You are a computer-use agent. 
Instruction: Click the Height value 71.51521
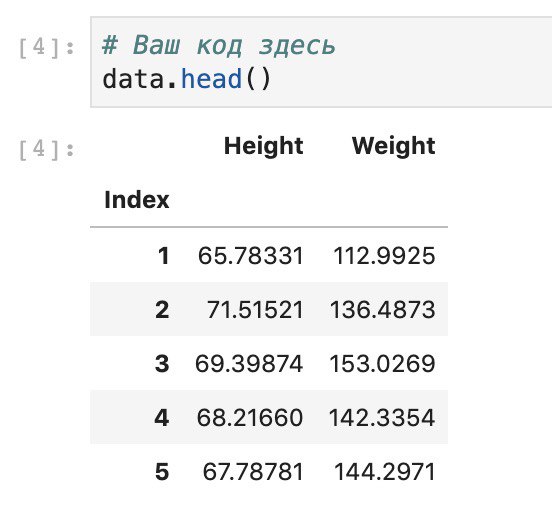(255, 310)
